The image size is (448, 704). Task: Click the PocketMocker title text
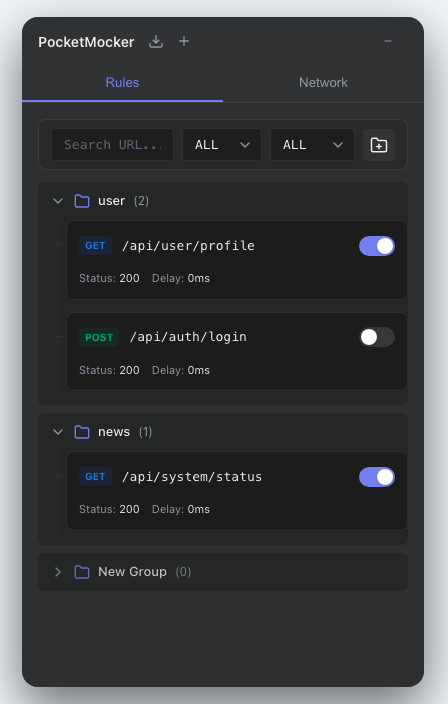(86, 42)
